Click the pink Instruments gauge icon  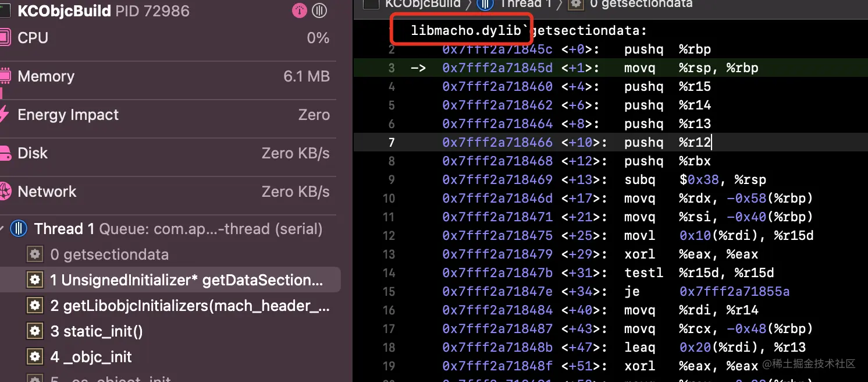[300, 10]
